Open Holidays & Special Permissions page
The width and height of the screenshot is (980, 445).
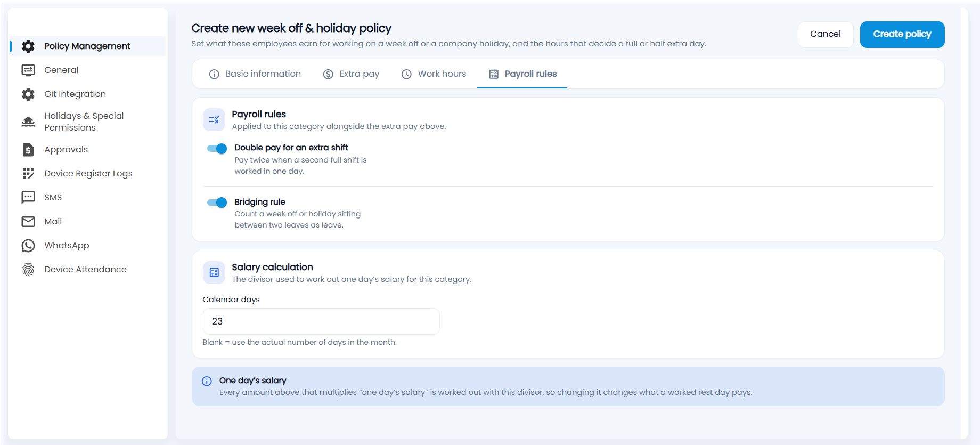[x=88, y=122]
